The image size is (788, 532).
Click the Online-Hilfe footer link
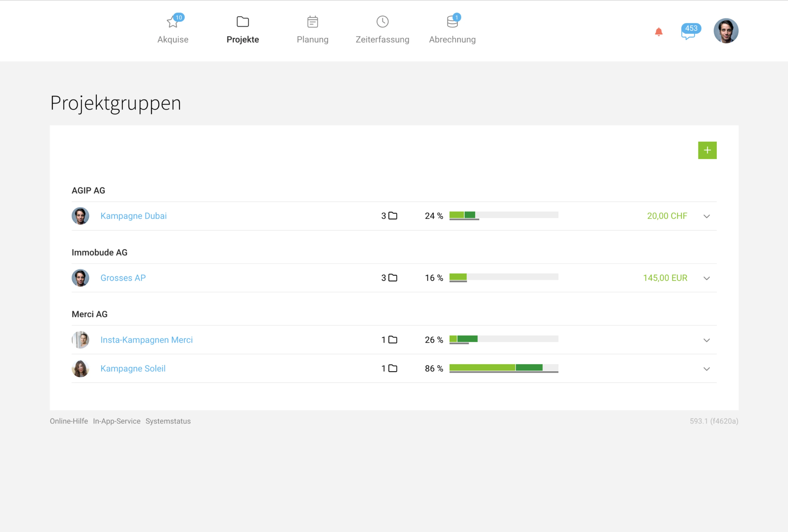click(x=69, y=421)
